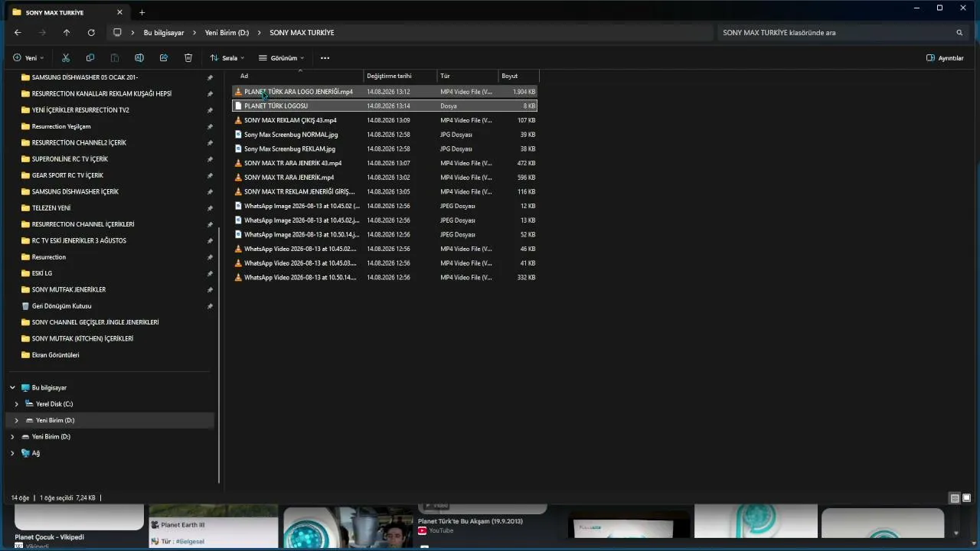Click pin icon beside Resurrection Yeşilçam
This screenshot has height=551, width=980.
210,126
